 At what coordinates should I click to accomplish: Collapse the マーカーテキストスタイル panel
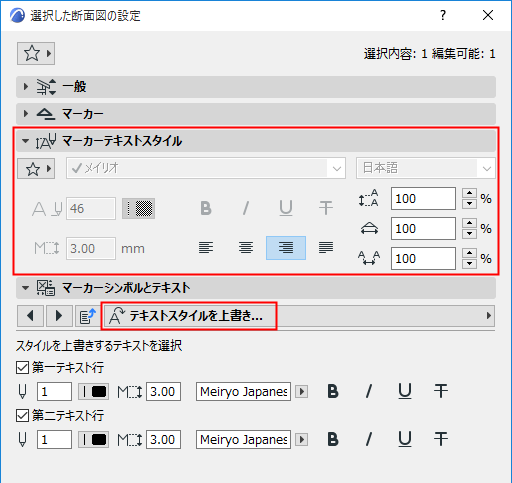(x=256, y=141)
